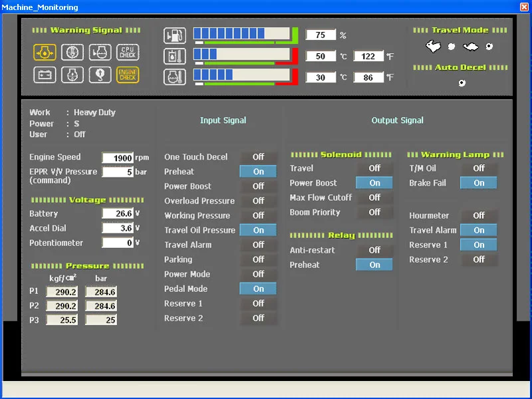
Task: Click the Battery voltage value field
Action: [118, 214]
